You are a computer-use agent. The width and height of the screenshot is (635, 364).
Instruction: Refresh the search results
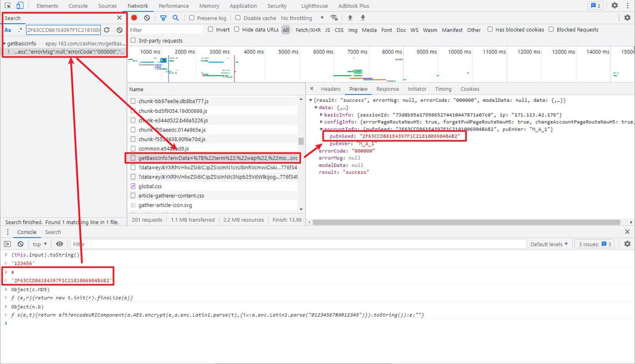coord(107,30)
